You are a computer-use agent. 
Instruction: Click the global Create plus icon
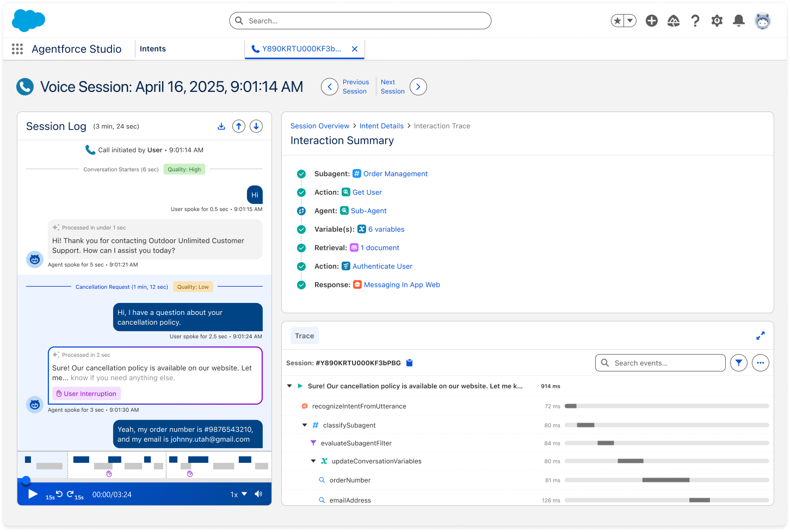(652, 21)
